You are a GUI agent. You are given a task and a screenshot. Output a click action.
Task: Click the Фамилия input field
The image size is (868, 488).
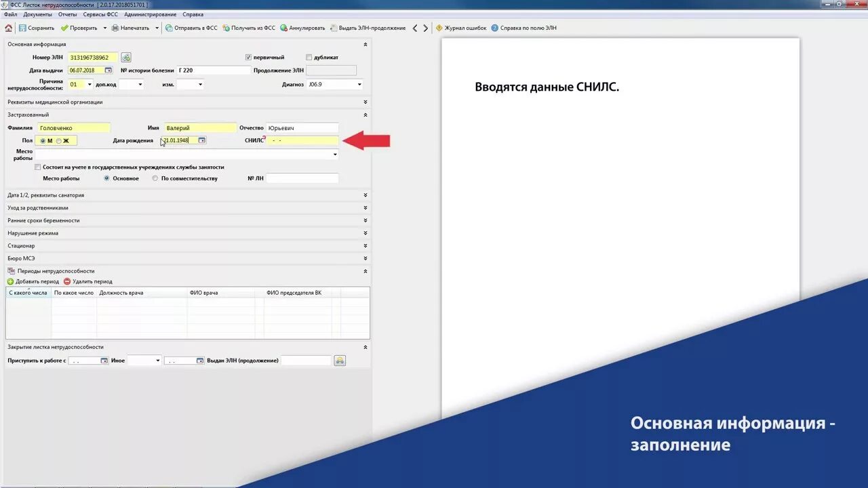73,128
